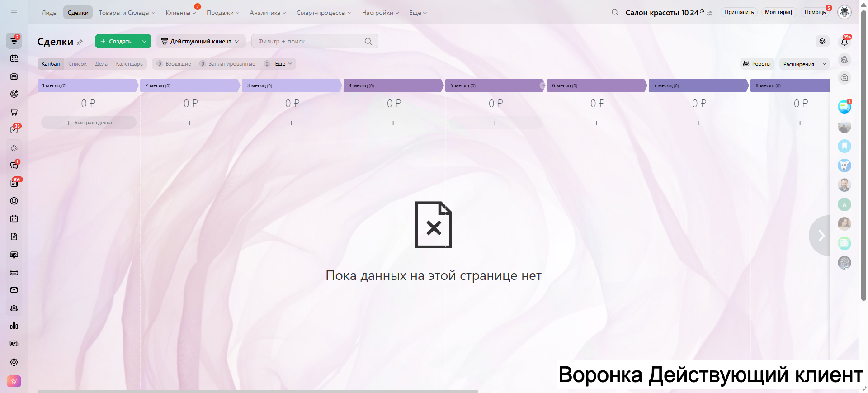Click the pink rocket icon at sidebar bottom
868x393 pixels.
pyautogui.click(x=14, y=381)
